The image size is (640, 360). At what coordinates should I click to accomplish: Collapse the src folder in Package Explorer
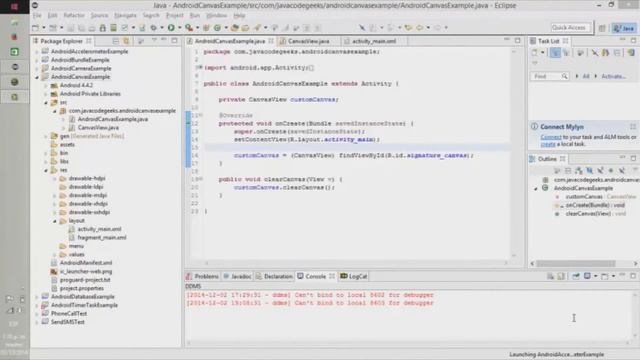(x=46, y=103)
